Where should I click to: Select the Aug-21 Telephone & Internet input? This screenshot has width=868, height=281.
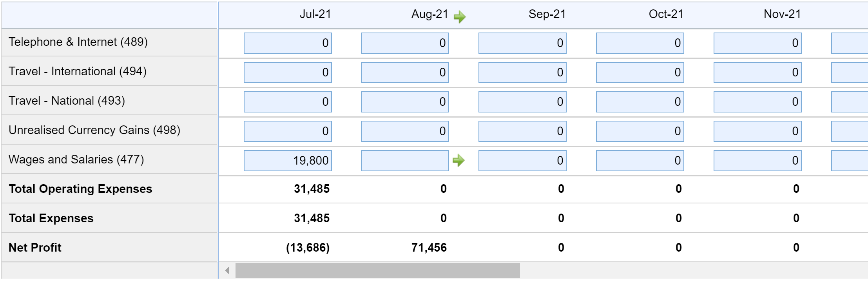pos(404,43)
